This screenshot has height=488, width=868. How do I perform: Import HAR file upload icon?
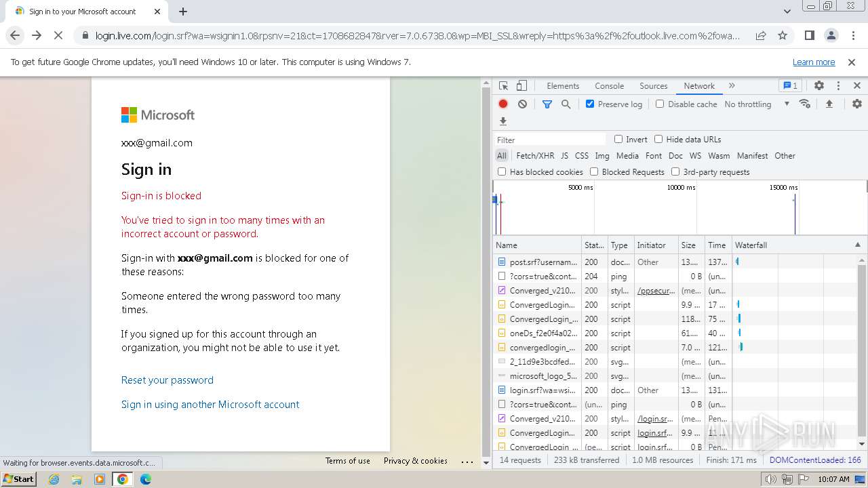(829, 104)
